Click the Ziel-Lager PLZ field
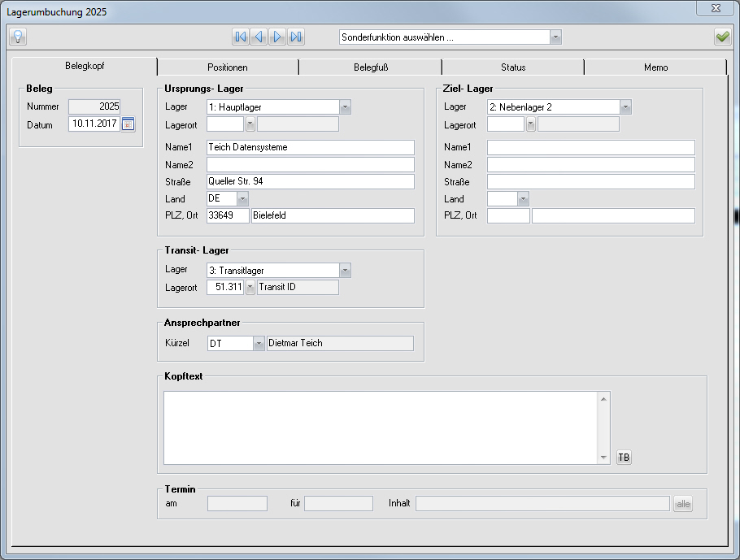Screen dimensions: 740x560 [508, 215]
